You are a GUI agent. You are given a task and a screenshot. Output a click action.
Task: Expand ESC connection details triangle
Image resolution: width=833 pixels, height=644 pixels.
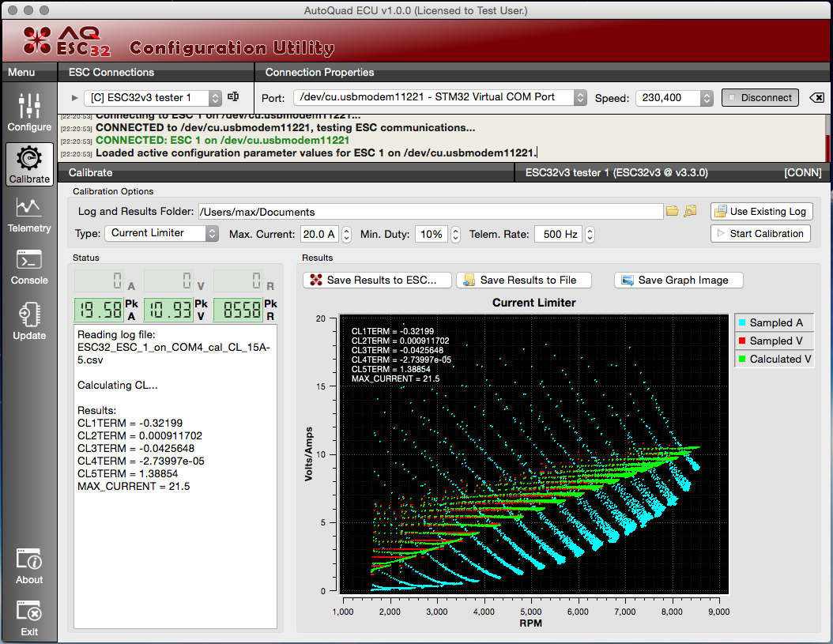tap(74, 98)
